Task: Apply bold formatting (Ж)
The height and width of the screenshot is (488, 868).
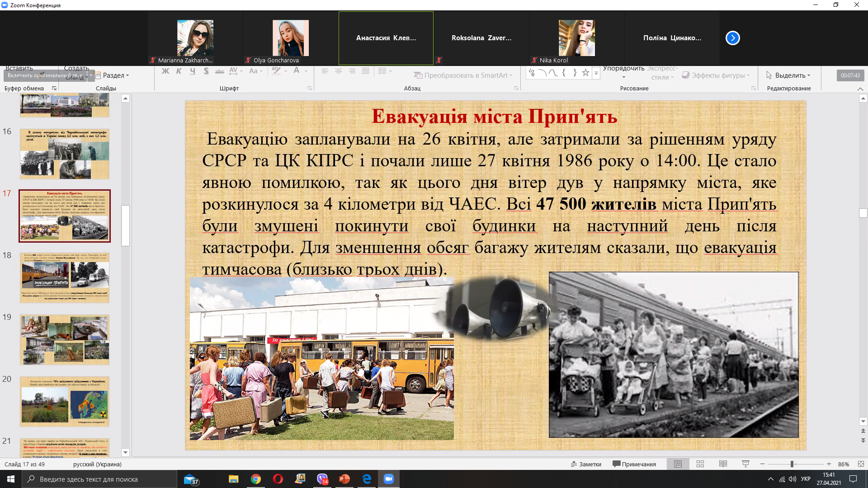Action: pyautogui.click(x=165, y=71)
